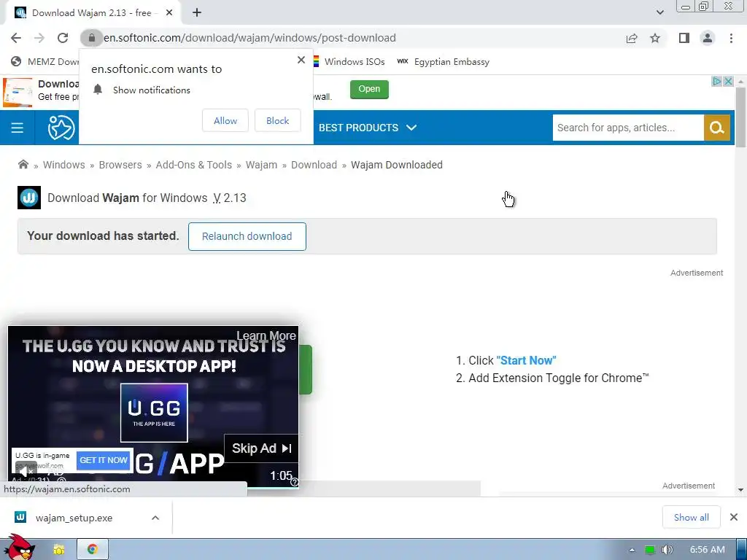Close the top banner ad

coord(728,82)
